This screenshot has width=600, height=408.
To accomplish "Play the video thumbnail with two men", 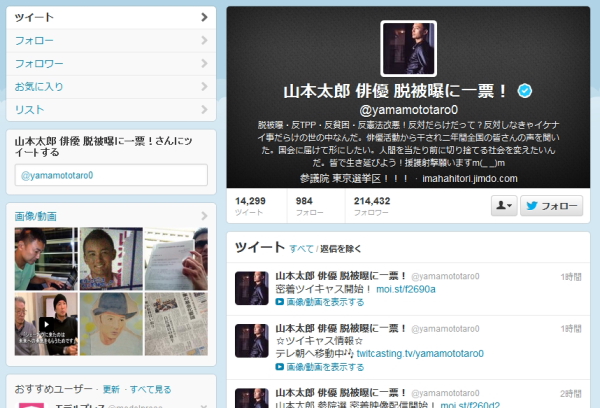I will point(46,324).
